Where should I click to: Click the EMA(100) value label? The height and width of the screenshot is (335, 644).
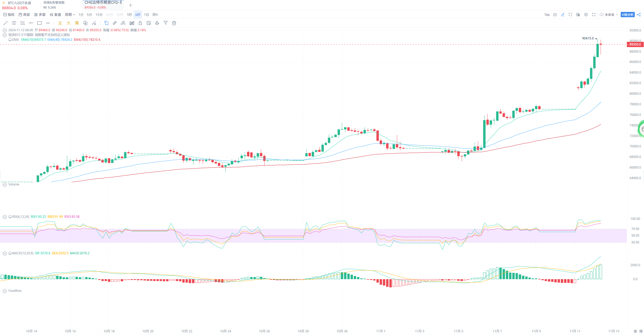(87, 40)
